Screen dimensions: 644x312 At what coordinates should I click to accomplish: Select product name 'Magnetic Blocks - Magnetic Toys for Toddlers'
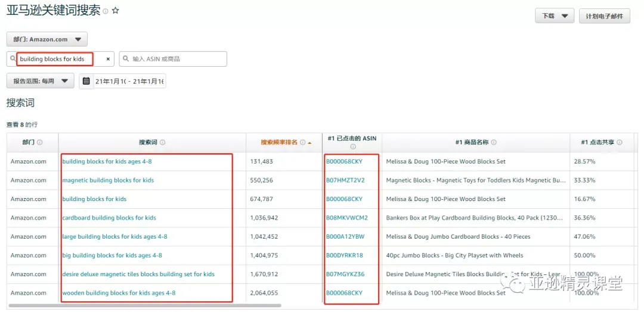point(476,180)
